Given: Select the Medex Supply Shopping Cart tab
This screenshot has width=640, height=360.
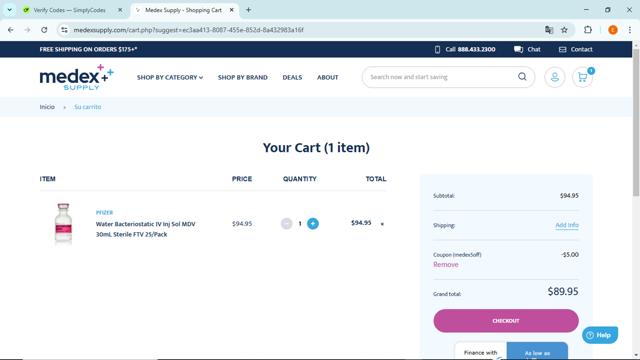Looking at the screenshot, I should [183, 10].
